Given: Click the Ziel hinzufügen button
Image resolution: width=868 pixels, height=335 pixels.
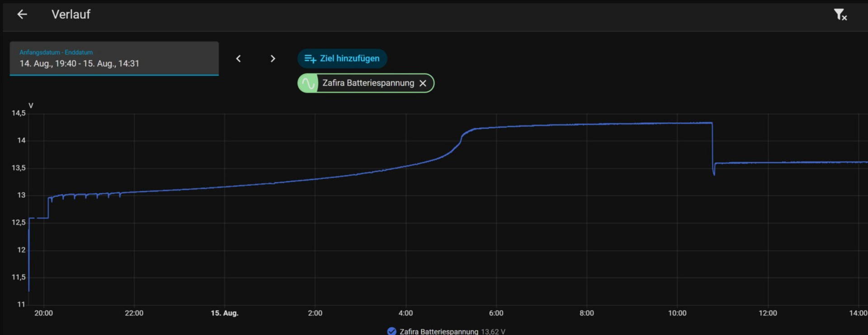Looking at the screenshot, I should [342, 59].
